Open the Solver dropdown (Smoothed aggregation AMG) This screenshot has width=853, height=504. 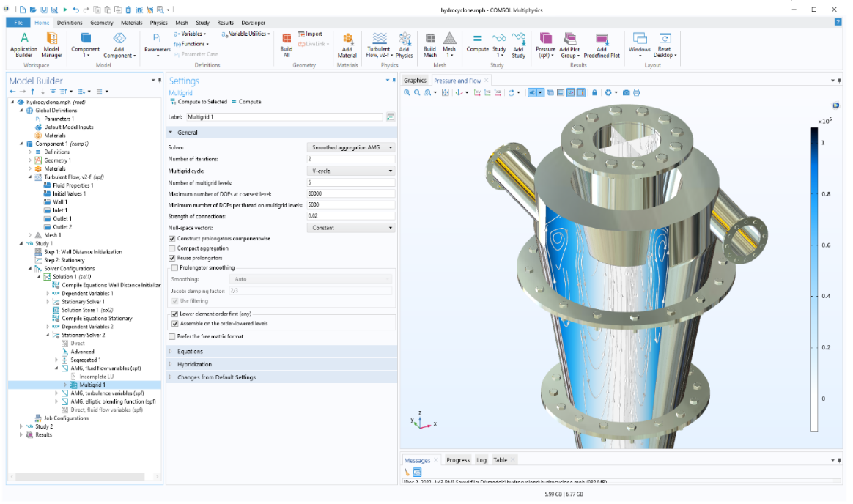[351, 147]
